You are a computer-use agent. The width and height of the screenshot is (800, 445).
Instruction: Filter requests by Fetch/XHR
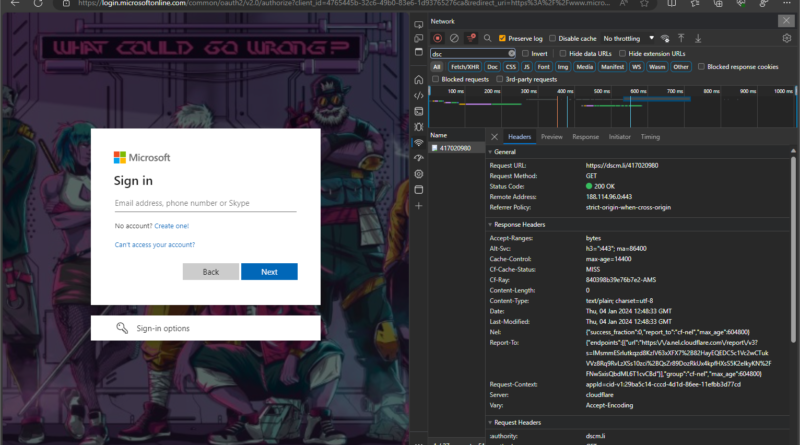click(465, 67)
